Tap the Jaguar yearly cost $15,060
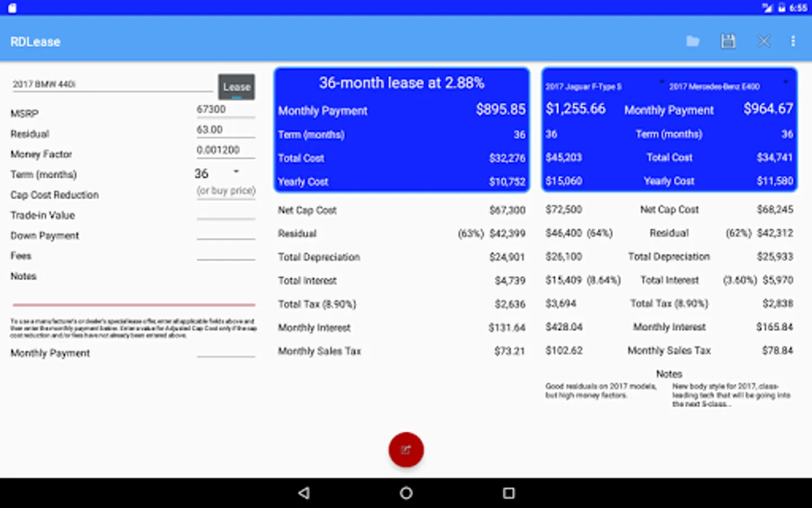 pyautogui.click(x=563, y=181)
